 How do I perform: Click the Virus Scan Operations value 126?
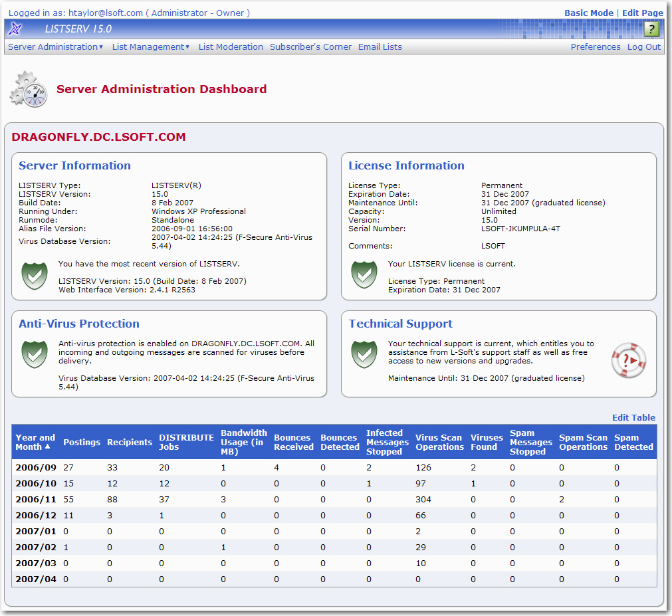423,467
